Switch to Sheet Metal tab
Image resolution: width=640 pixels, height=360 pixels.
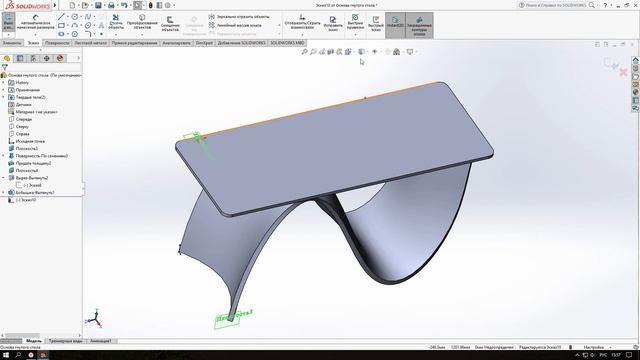(91, 43)
